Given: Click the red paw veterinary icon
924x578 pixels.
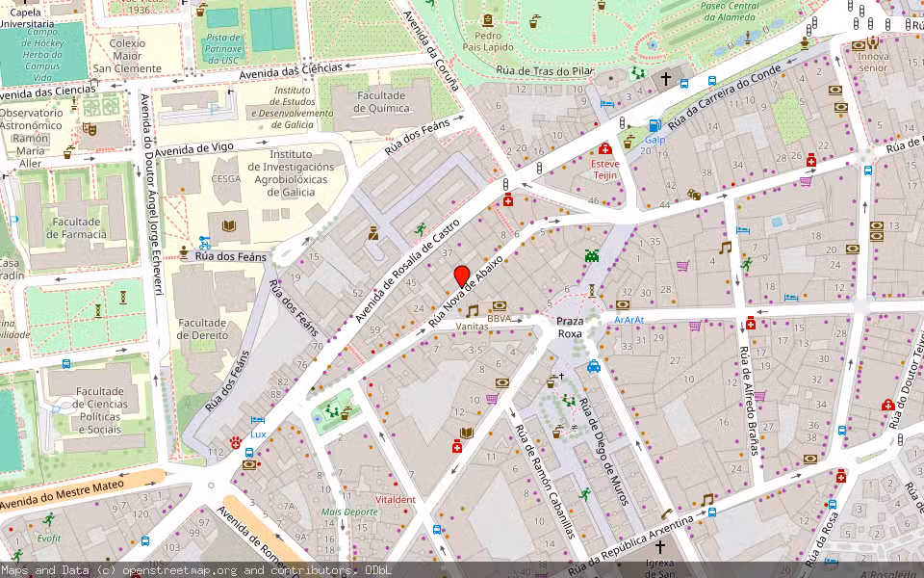Looking at the screenshot, I should (236, 441).
